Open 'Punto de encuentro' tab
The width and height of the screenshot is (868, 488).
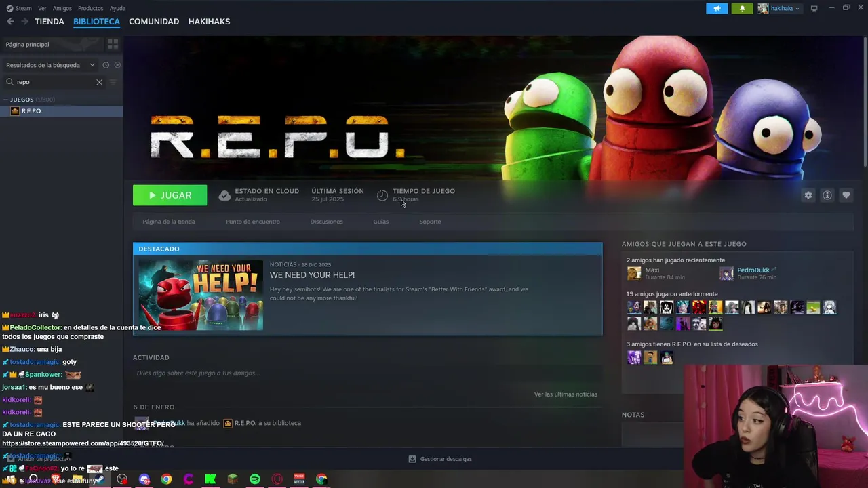click(253, 222)
